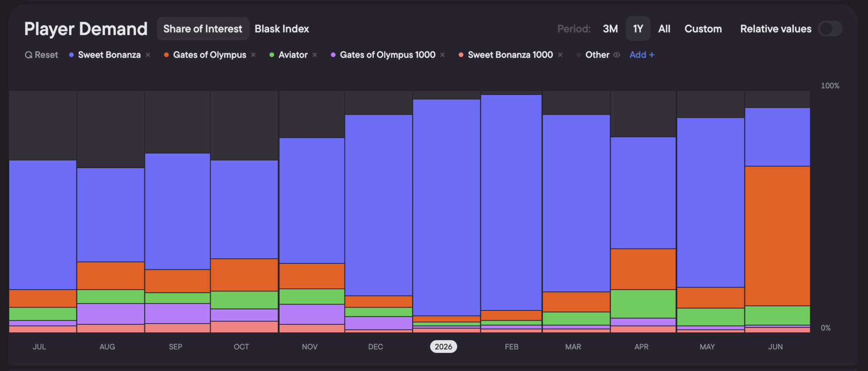Click Add + to add a game
The image size is (868, 371).
point(642,55)
